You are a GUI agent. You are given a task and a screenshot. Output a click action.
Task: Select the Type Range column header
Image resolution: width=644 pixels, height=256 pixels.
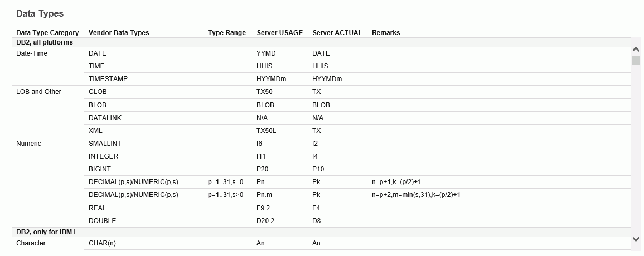pos(227,33)
